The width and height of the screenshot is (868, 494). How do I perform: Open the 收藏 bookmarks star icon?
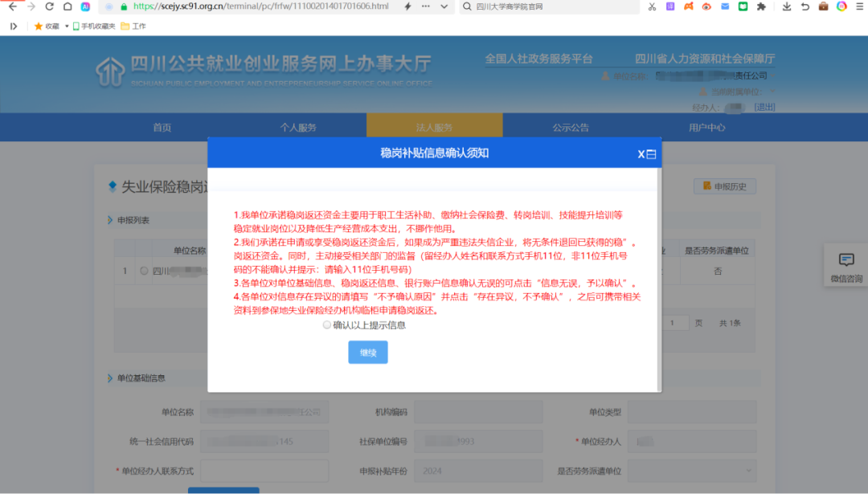(38, 26)
